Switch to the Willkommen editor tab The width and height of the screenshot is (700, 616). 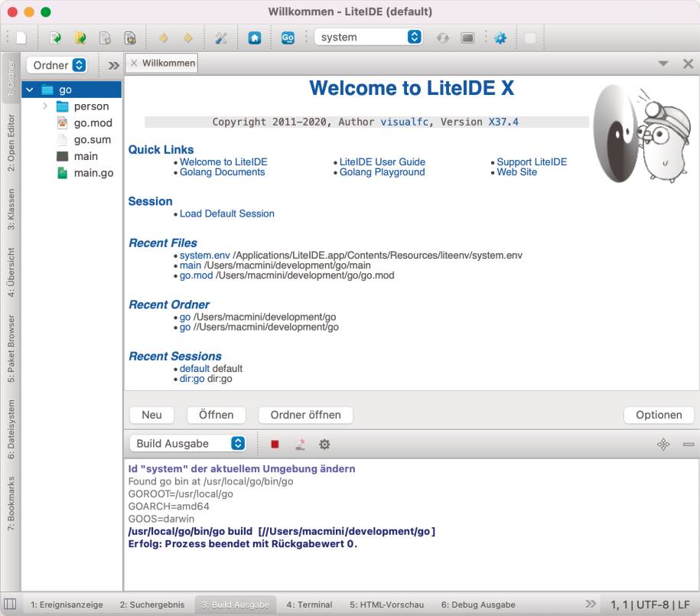point(168,63)
